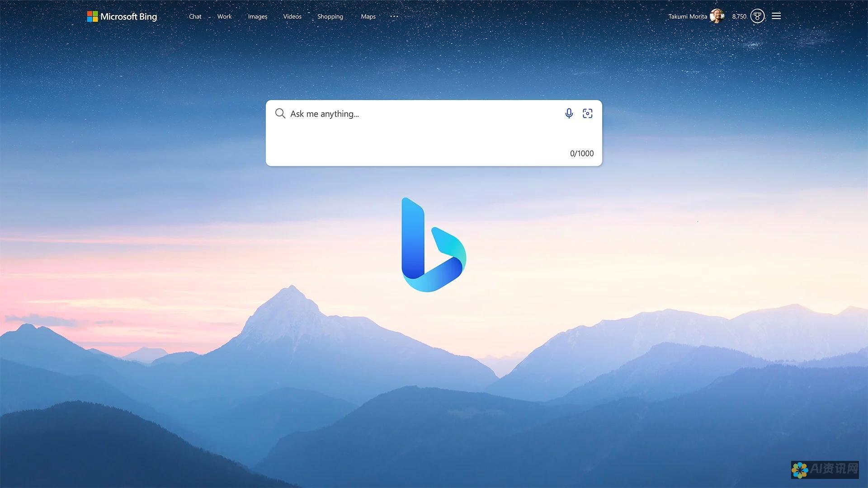Click the camera visual search icon
Image resolution: width=868 pixels, height=488 pixels.
[x=587, y=113]
